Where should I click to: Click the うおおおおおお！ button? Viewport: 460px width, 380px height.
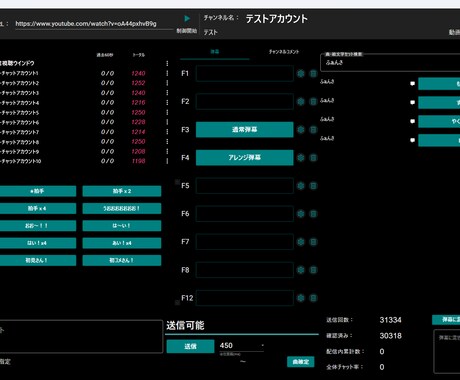point(122,208)
